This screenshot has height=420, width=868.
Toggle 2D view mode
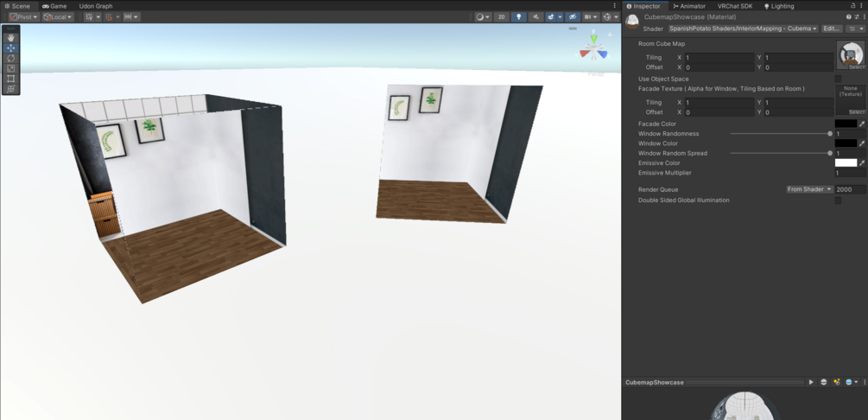pos(502,17)
